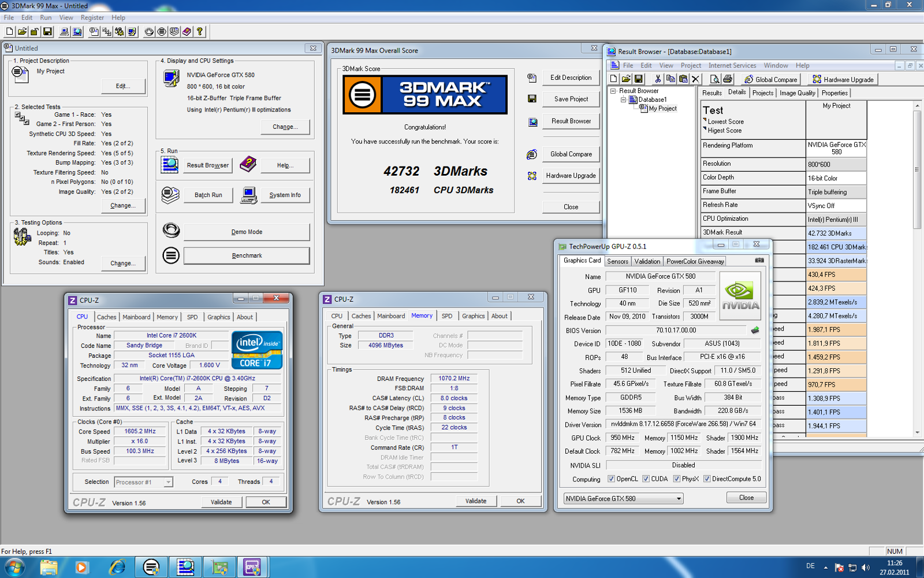
Task: Click the Project Description icon in main toolbar
Action: pyautogui.click(x=94, y=32)
